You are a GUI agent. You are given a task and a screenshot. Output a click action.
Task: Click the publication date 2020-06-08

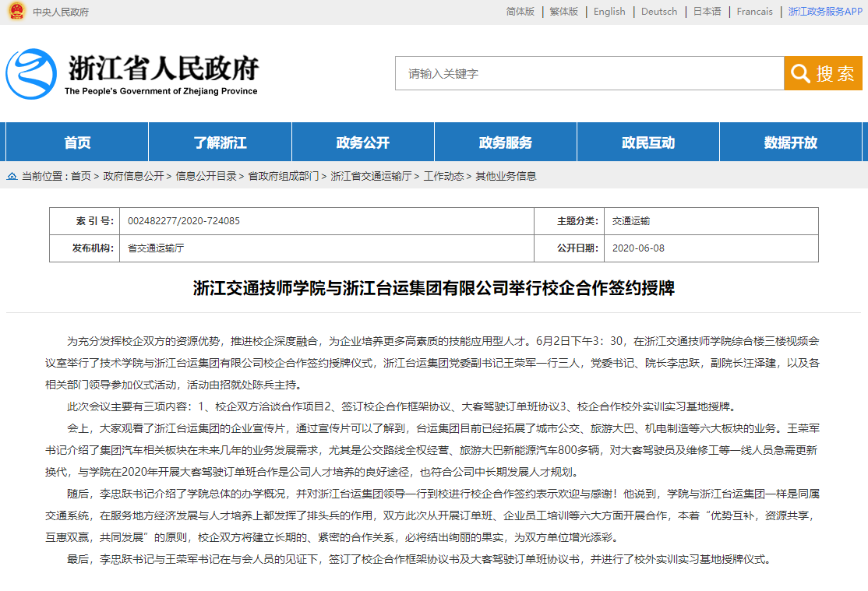[x=638, y=248]
